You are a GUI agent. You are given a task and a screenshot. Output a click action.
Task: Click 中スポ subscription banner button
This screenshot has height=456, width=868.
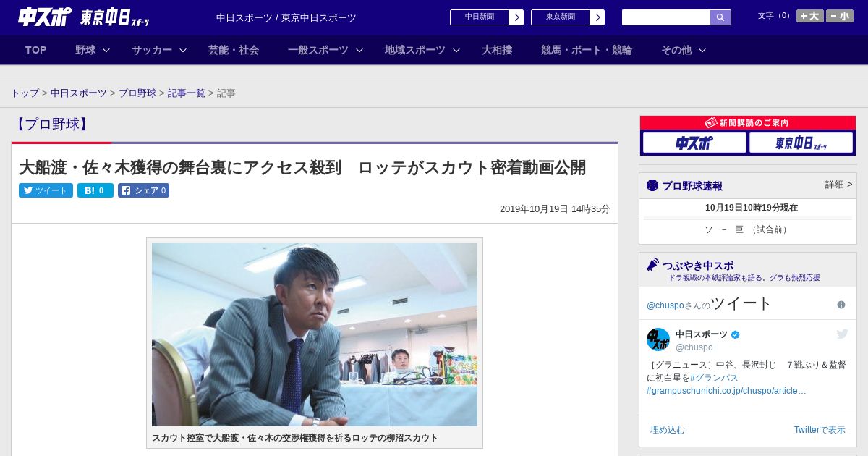[694, 143]
